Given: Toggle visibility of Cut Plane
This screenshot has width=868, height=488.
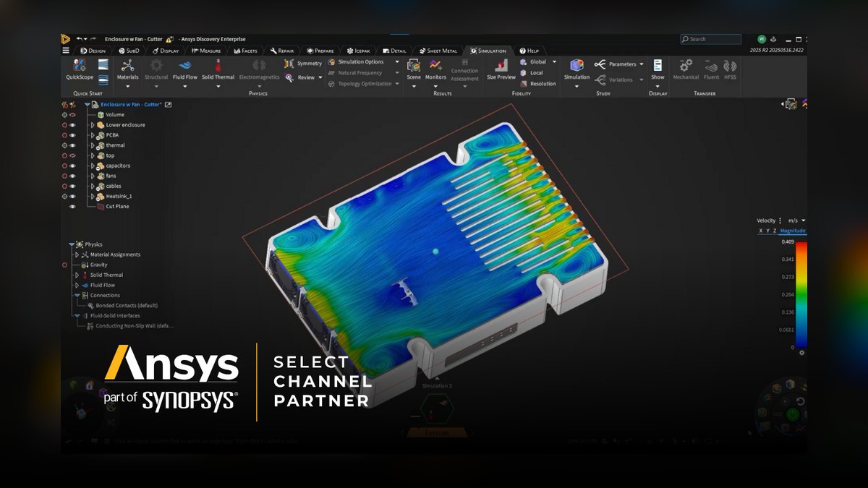Looking at the screenshot, I should point(72,206).
